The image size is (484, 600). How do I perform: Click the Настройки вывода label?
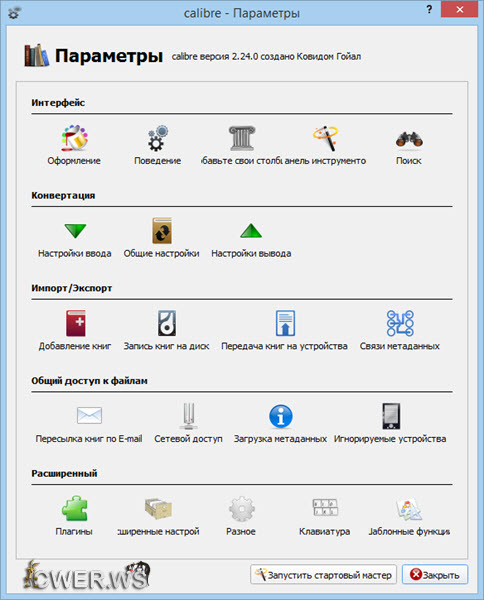coord(251,253)
